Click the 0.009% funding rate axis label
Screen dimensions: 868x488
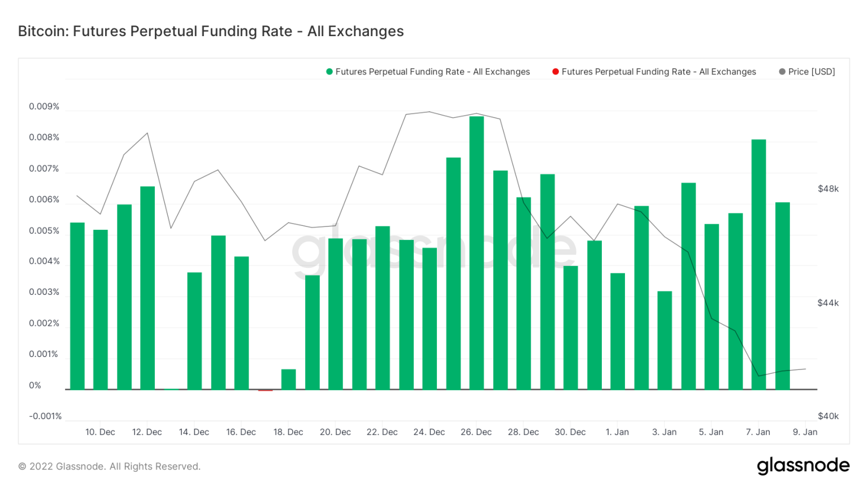(44, 107)
